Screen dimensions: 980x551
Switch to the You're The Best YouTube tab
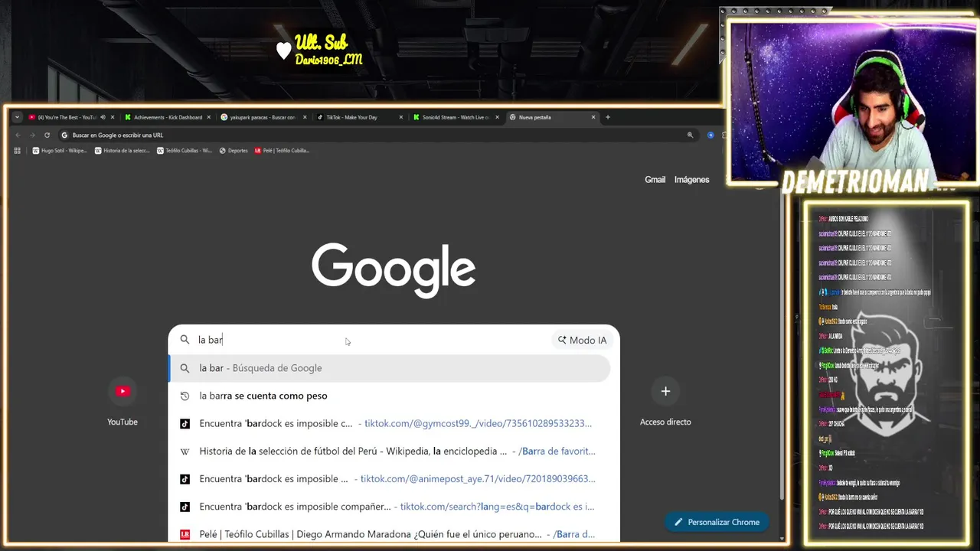coord(67,117)
